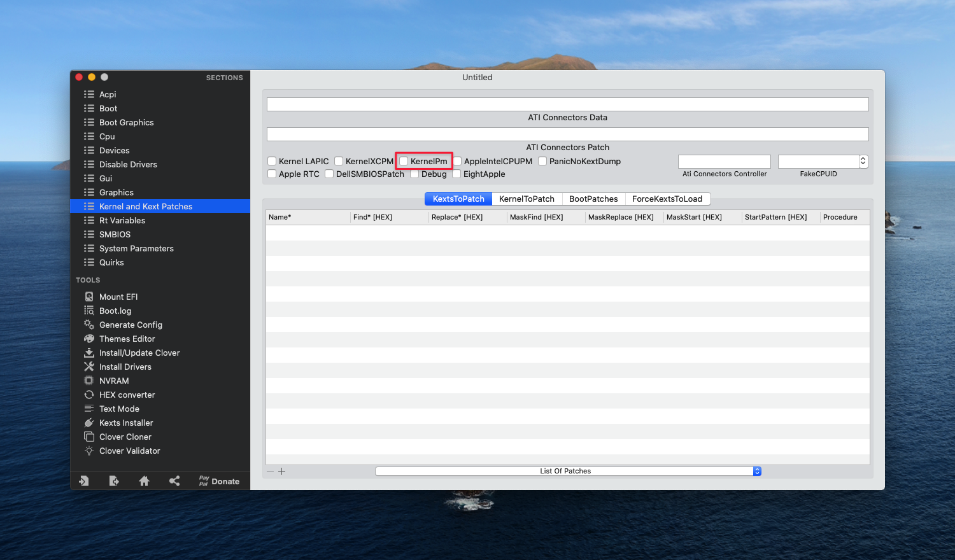Switch to the KernelToPatch tab

[x=527, y=199]
